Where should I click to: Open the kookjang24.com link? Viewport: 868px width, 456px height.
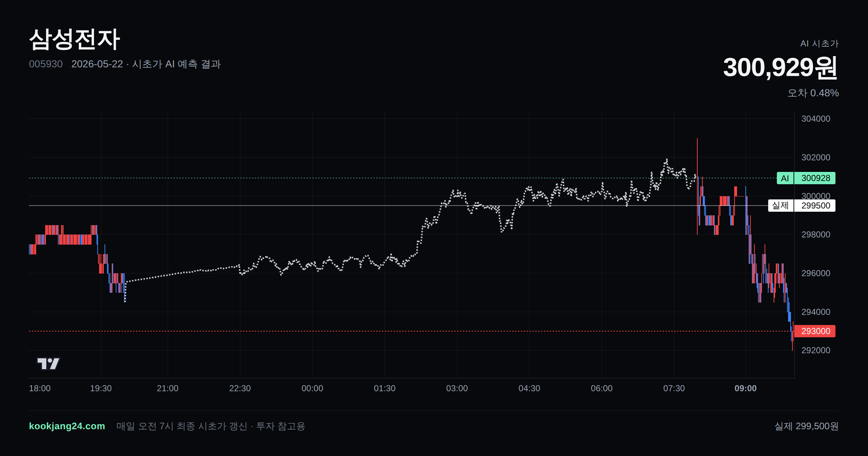67,426
